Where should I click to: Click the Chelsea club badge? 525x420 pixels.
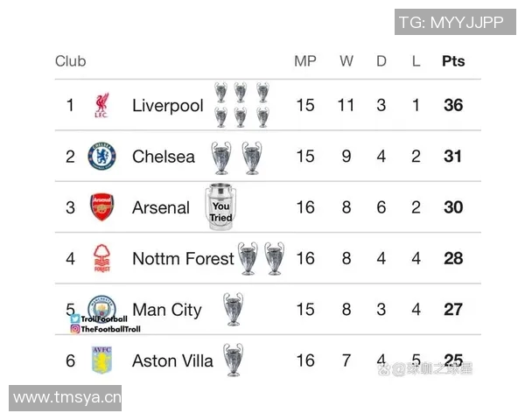pos(101,157)
